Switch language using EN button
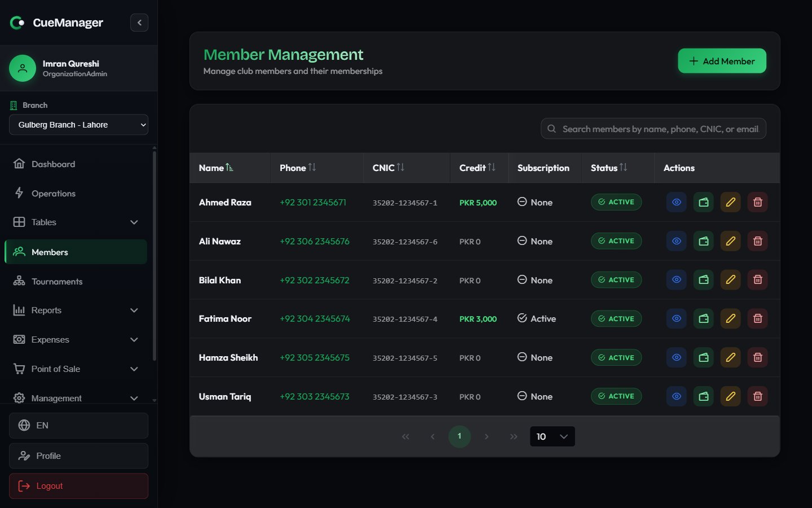This screenshot has width=812, height=508. (x=78, y=426)
